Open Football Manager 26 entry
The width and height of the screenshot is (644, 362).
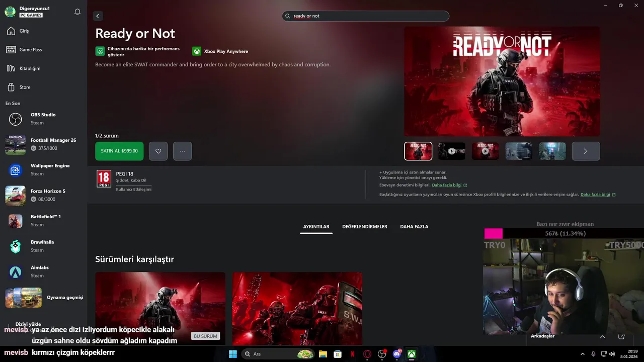(43, 144)
